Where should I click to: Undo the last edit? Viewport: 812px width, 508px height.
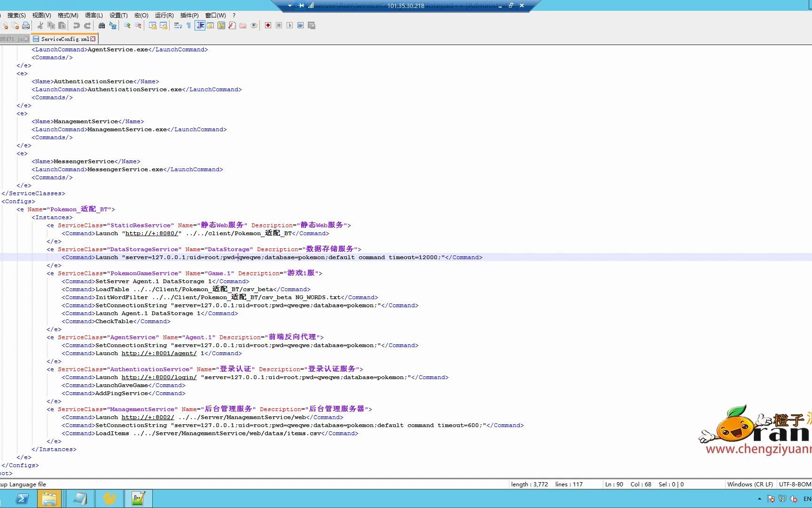pos(76,25)
